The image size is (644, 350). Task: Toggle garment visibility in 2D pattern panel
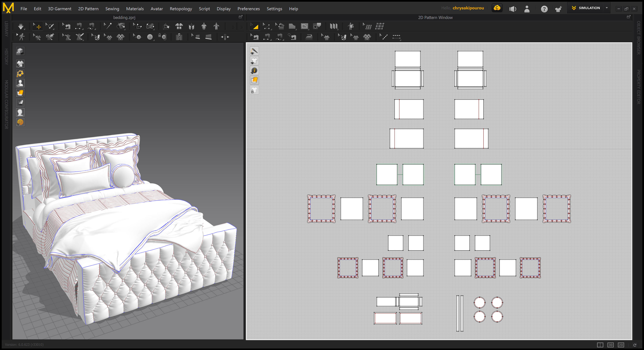click(x=254, y=61)
